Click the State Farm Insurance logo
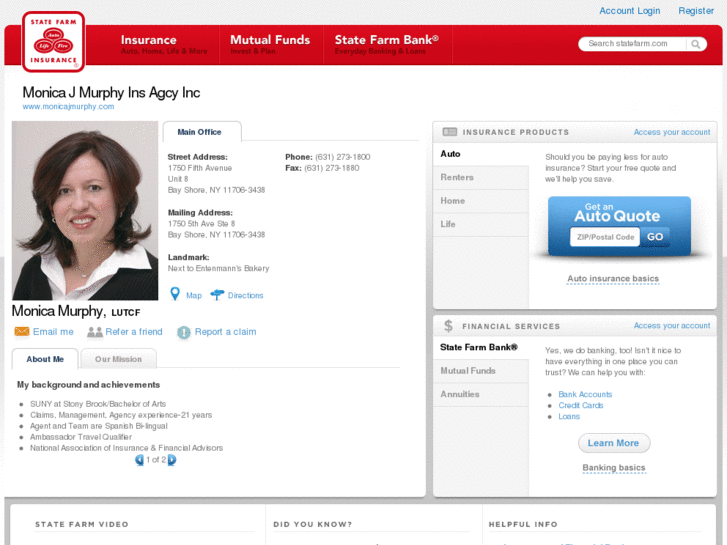Image resolution: width=727 pixels, height=545 pixels. coord(53,42)
